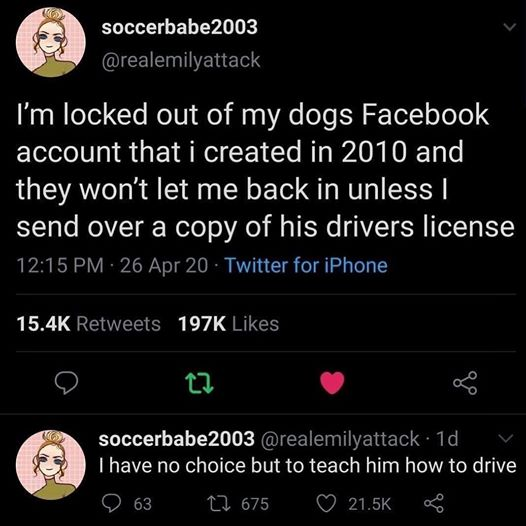This screenshot has width=526, height=526.
Task: Click the @realemilyattack handle in main tweet
Action: 181,60
